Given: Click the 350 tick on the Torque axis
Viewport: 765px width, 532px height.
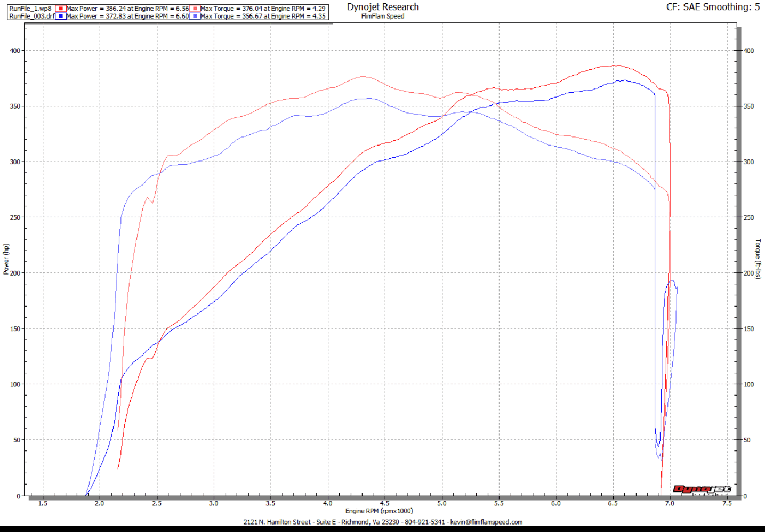Looking at the screenshot, I should tap(748, 106).
